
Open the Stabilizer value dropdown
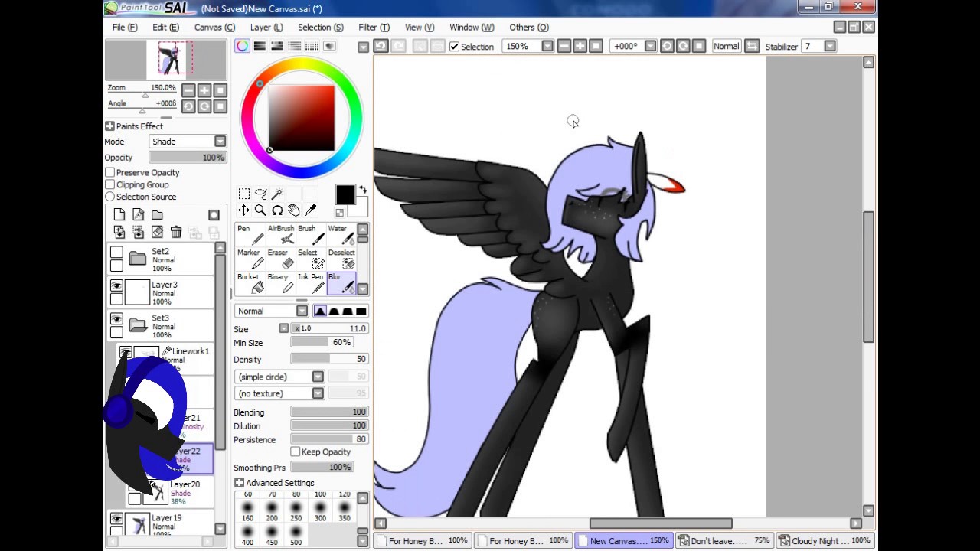pos(830,47)
